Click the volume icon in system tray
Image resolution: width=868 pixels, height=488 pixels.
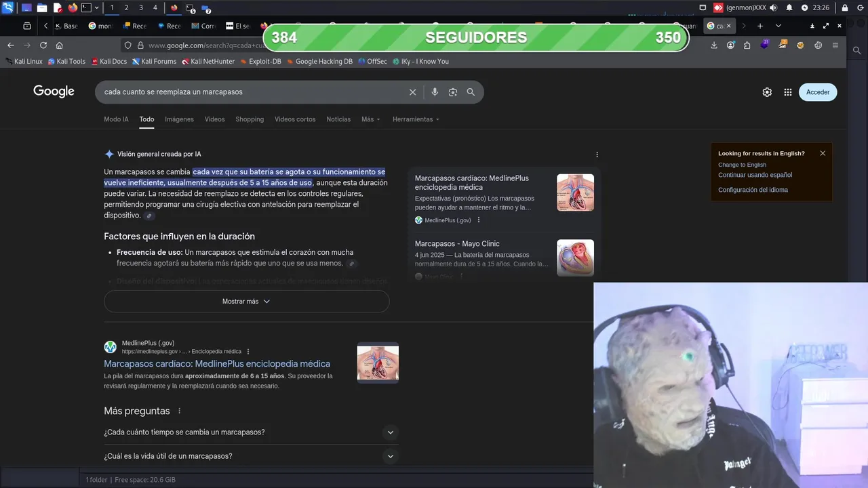[x=774, y=7]
